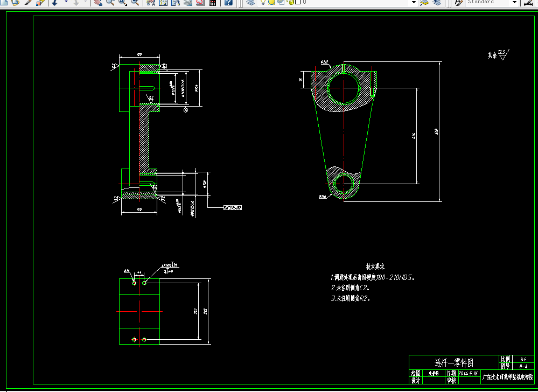
Task: Click the 600 height dimension text
Action: click(x=436, y=131)
